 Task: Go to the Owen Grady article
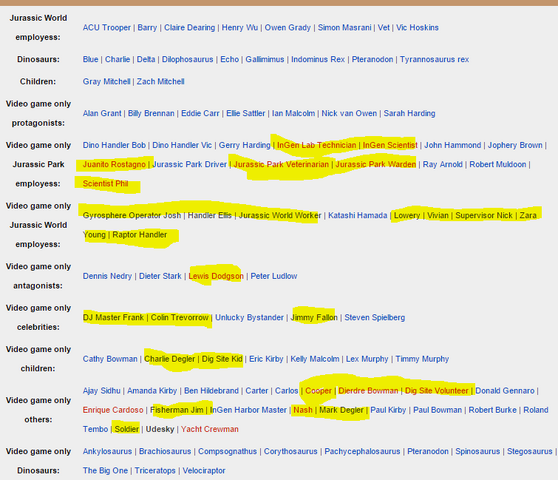(x=288, y=28)
